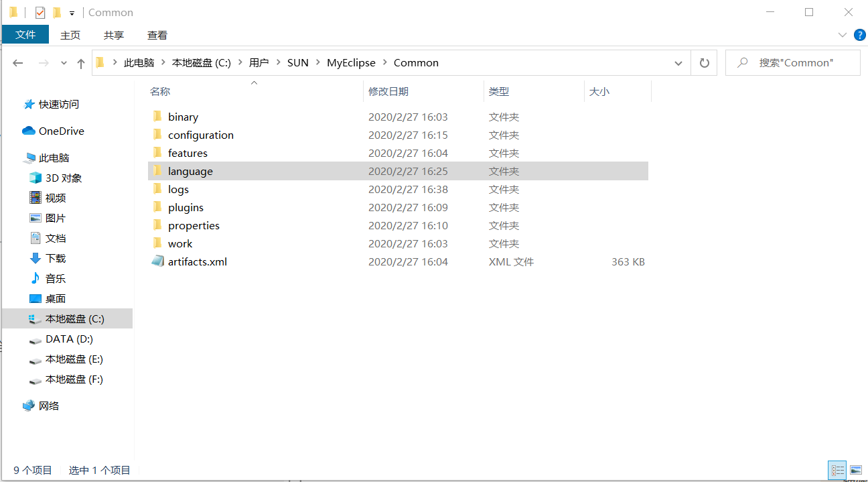Viewport: 868px width, 482px height.
Task: Refresh the current folder
Action: tap(704, 63)
